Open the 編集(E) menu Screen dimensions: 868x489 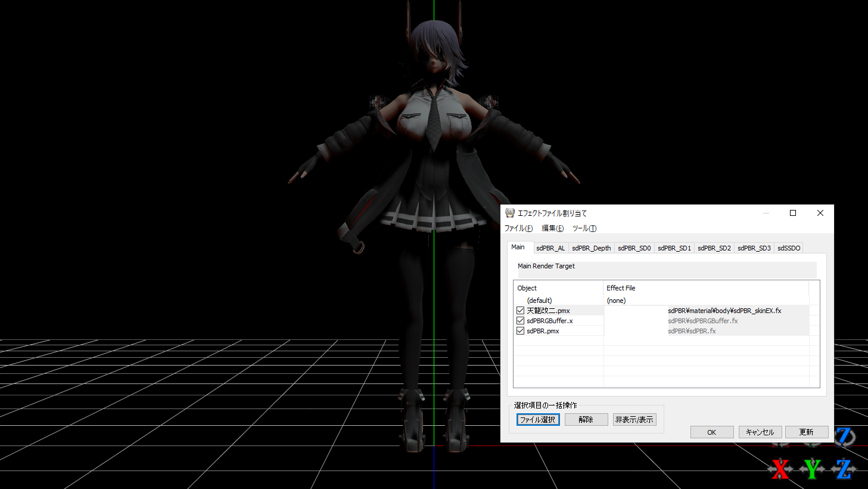tap(552, 228)
